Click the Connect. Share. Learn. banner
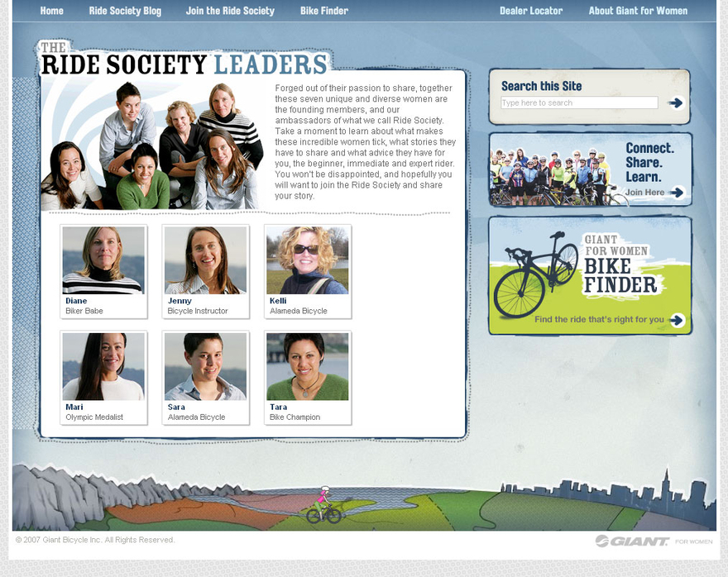Screen dimensions: 728x577 [590, 169]
